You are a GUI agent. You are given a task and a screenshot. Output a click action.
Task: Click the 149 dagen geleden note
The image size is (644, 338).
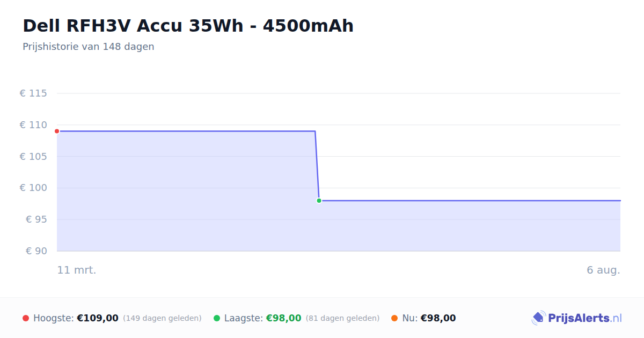click(x=162, y=318)
